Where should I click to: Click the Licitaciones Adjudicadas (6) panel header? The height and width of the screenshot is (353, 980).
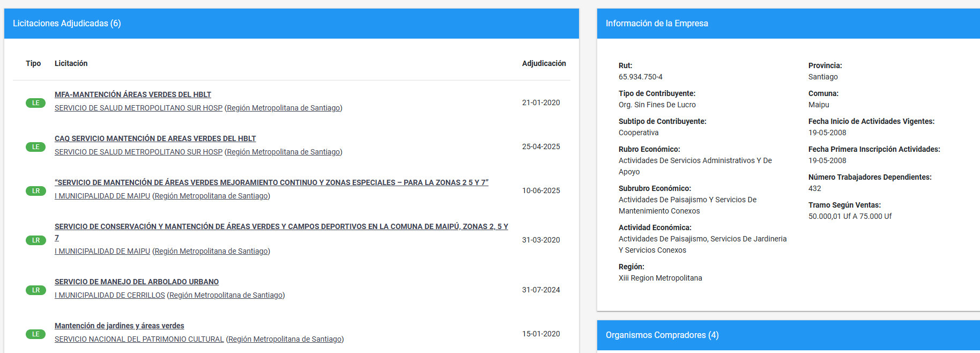(x=67, y=24)
